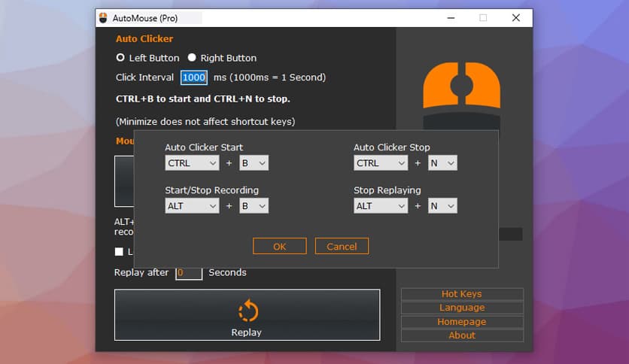Click the orange Replay arrow icon
The image size is (629, 364).
pos(248,311)
